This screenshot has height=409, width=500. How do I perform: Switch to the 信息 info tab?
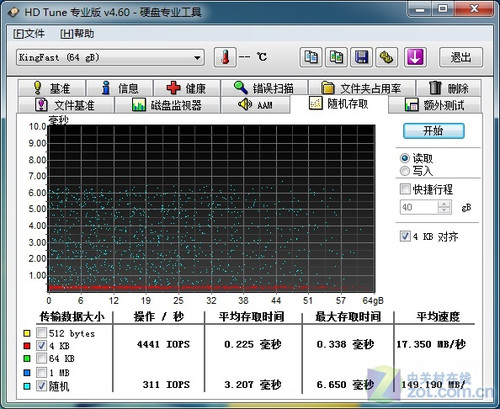point(120,88)
